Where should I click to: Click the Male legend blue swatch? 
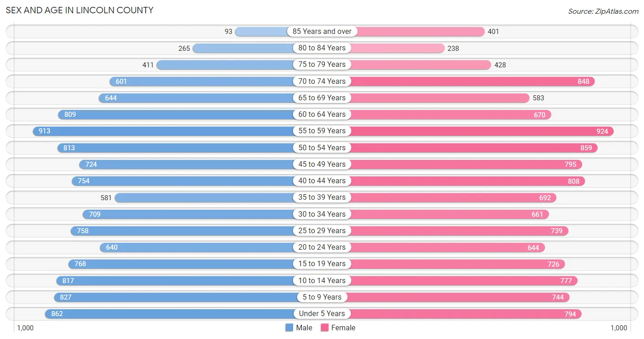289,328
